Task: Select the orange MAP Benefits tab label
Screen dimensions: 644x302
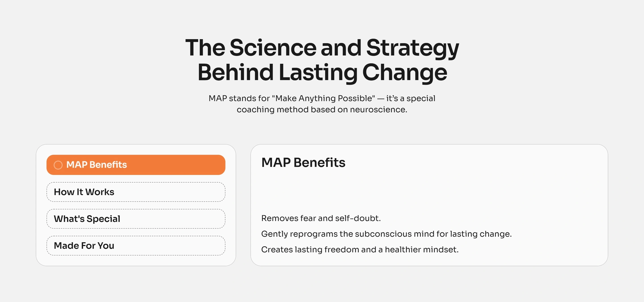Action: 97,165
